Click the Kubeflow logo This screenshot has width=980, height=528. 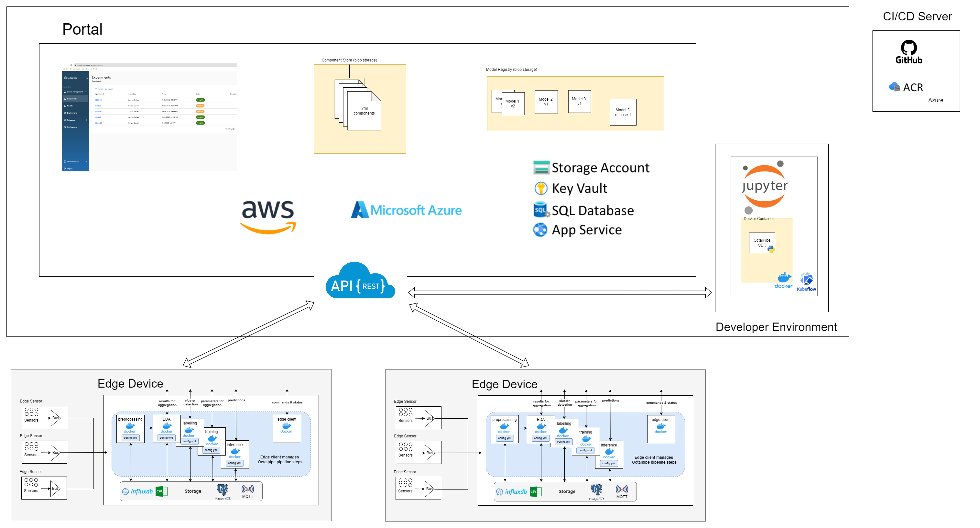(806, 282)
